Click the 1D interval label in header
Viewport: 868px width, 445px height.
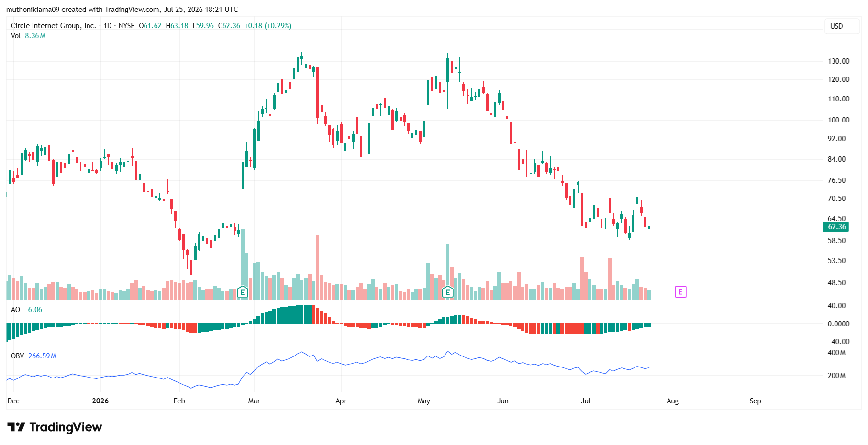(108, 26)
